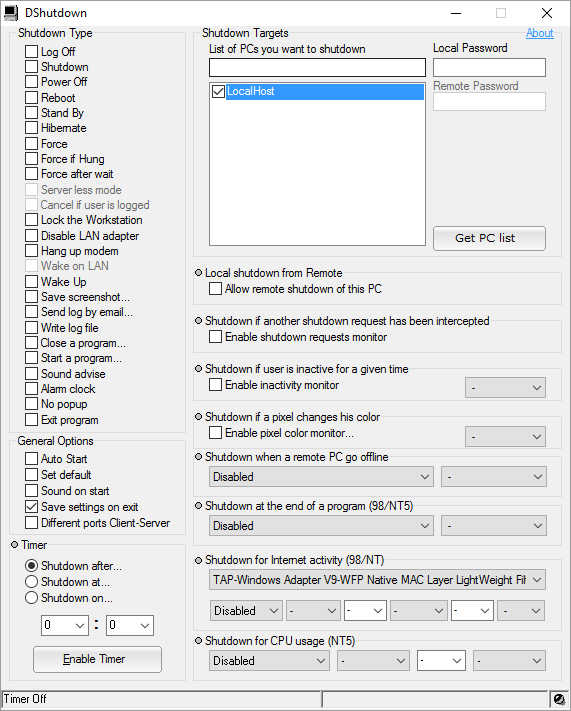
Task: Open the timer minutes dropdown
Action: [130, 626]
